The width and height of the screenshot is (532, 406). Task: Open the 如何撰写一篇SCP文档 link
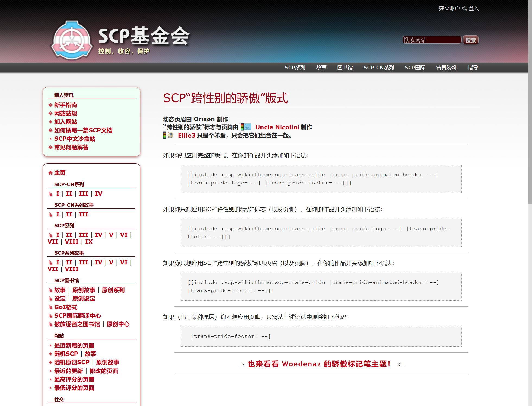coord(83,130)
